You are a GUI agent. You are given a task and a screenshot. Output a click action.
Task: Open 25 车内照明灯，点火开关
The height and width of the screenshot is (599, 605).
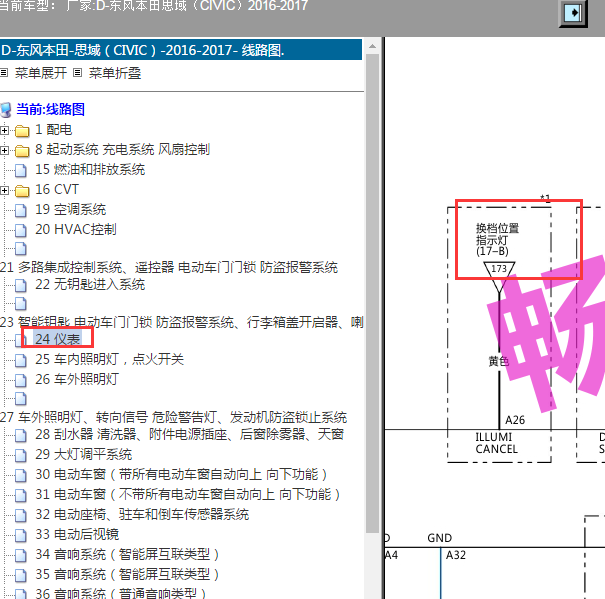tap(109, 359)
